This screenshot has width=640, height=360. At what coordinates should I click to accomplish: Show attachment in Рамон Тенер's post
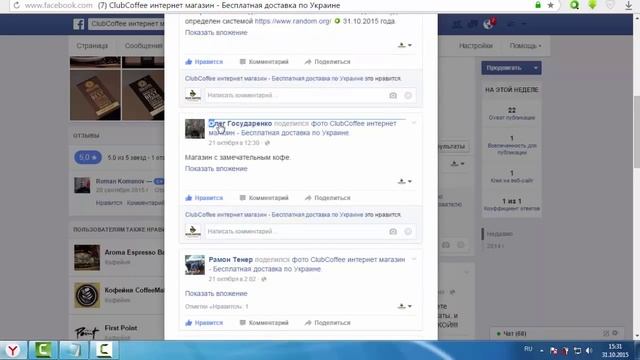[x=216, y=293]
